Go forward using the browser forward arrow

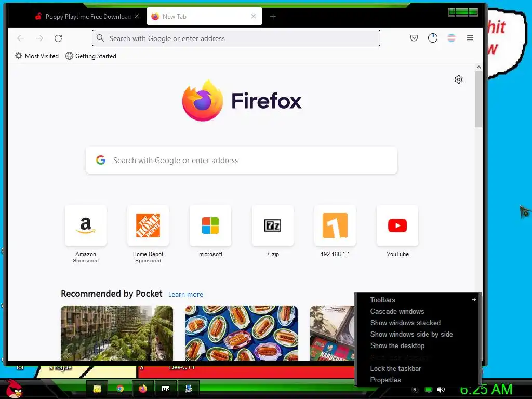39,38
